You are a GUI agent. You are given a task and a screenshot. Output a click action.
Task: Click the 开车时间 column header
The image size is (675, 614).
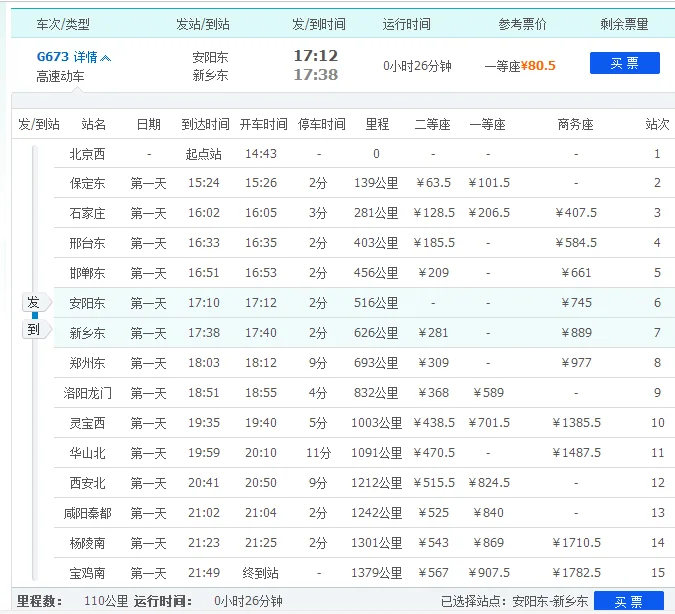click(x=263, y=124)
